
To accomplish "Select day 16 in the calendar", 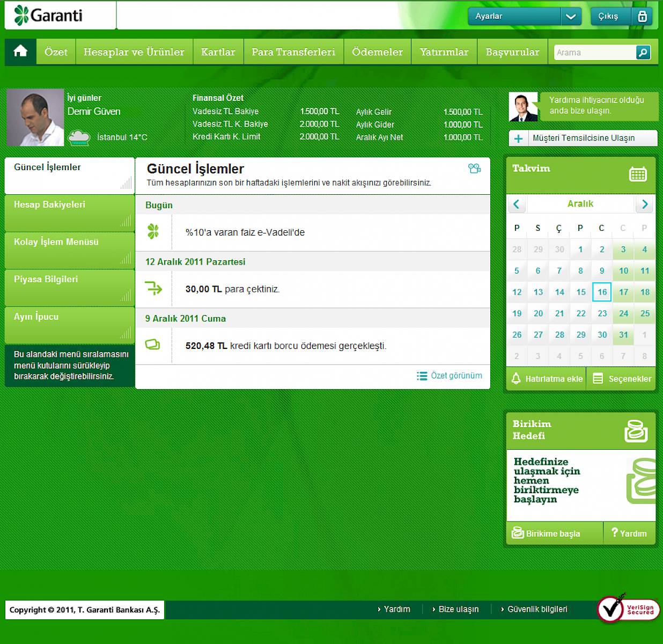I will pos(602,292).
